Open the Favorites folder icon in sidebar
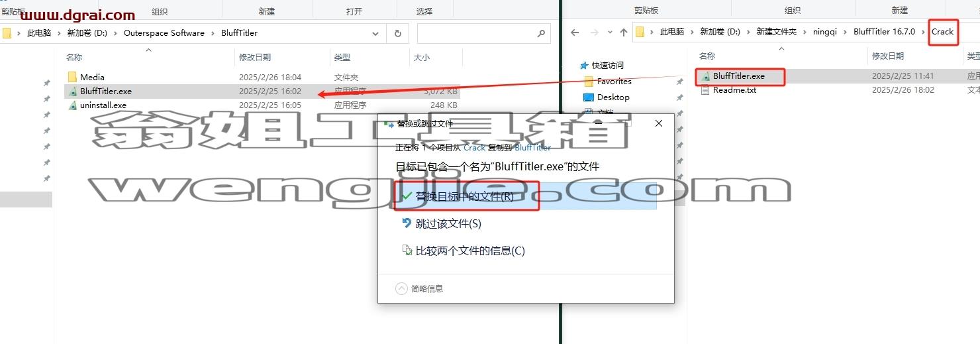 [x=589, y=81]
